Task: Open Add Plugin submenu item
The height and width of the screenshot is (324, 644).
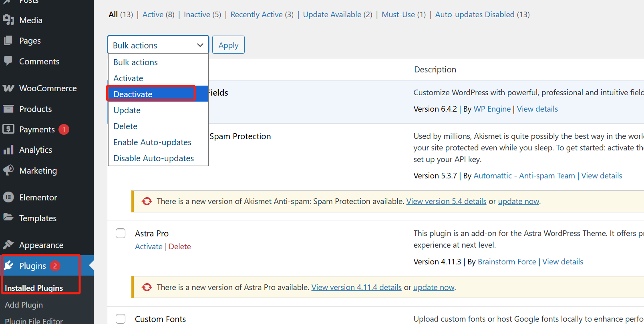Action: [24, 305]
